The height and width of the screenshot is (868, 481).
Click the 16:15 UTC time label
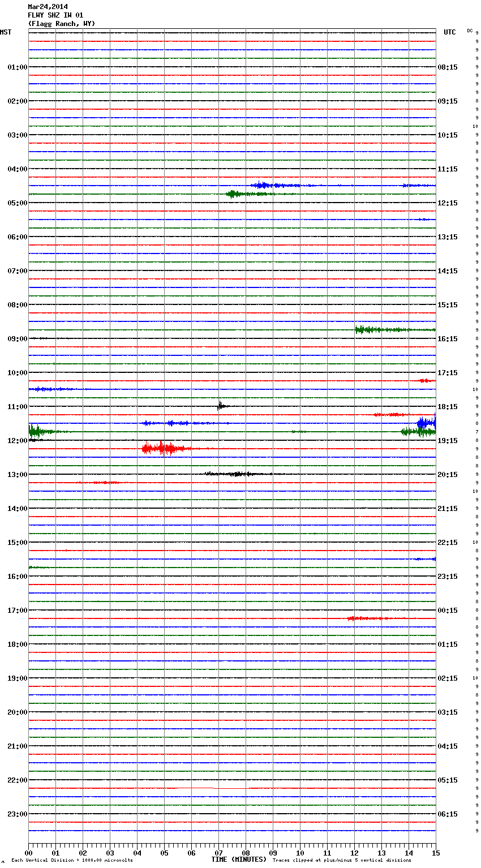(x=448, y=339)
